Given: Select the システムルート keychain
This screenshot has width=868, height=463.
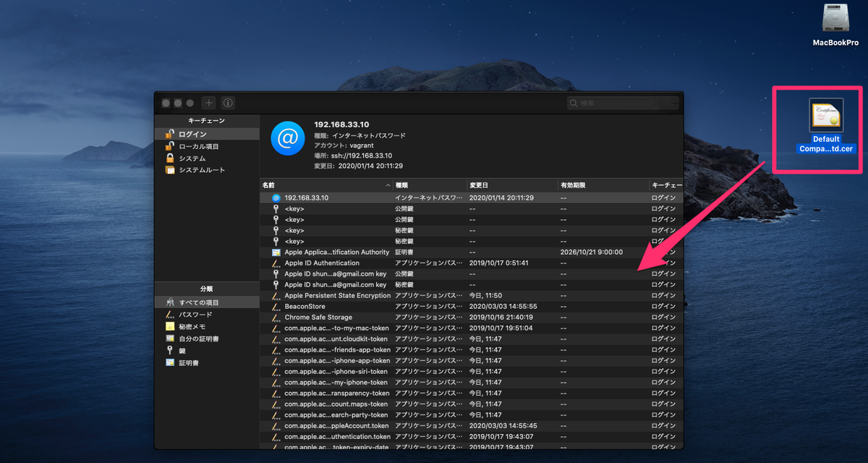Looking at the screenshot, I should pos(207,170).
